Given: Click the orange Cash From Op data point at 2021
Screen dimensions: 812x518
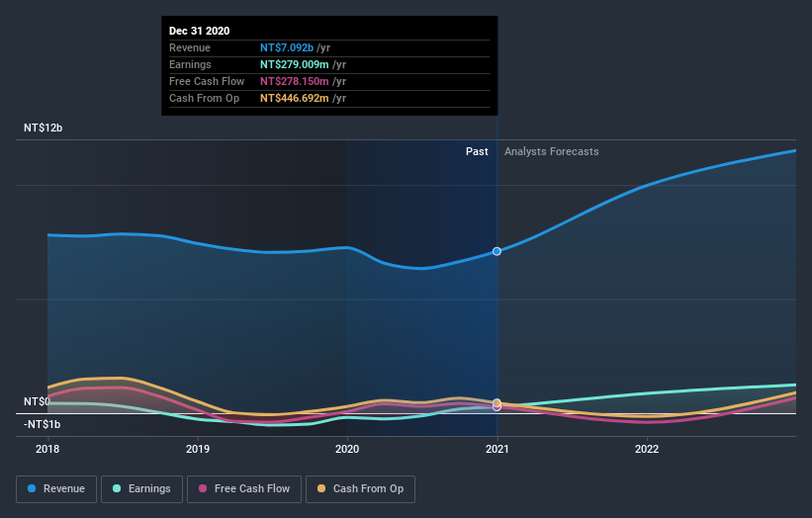Looking at the screenshot, I should [x=496, y=402].
